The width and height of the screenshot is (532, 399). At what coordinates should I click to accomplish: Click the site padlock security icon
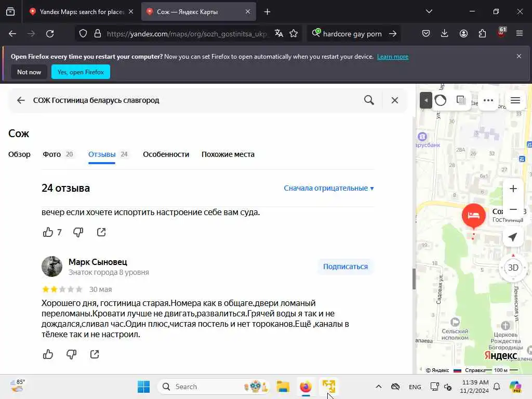[x=98, y=34]
